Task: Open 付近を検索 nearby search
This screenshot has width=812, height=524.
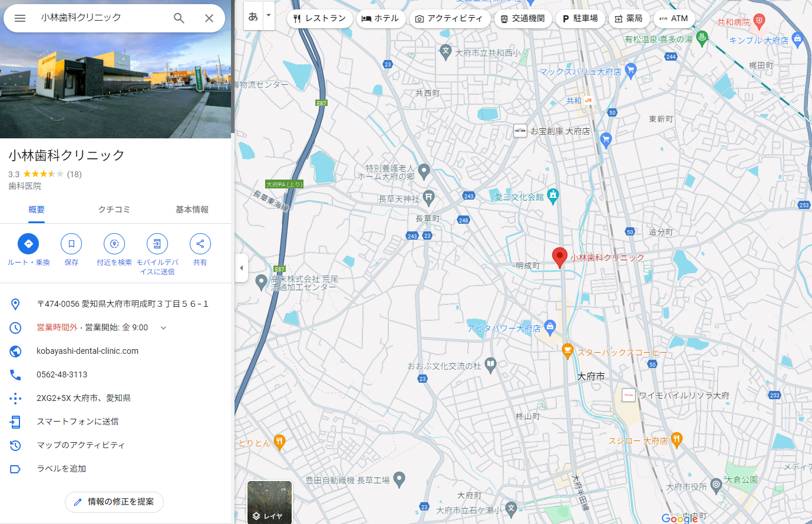Action: 114,243
